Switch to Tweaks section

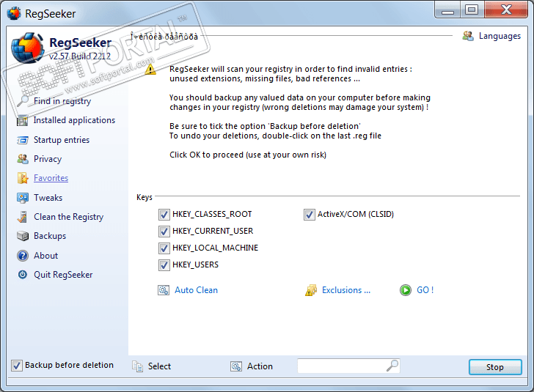[x=48, y=198]
